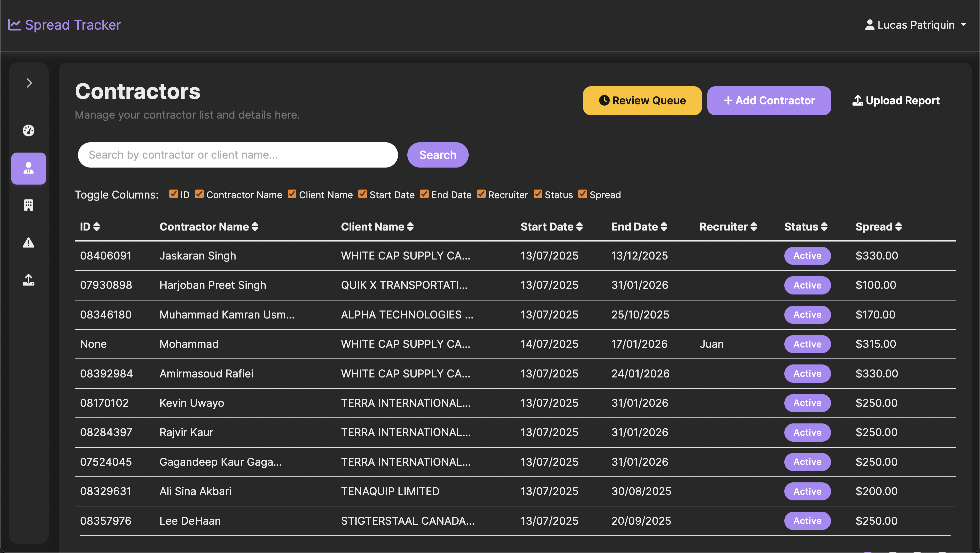Click ID 08346180
The height and width of the screenshot is (553, 980).
(x=106, y=314)
